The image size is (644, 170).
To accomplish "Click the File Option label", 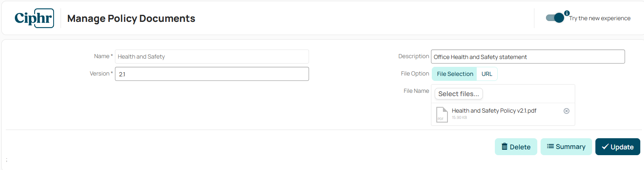I will pos(415,73).
